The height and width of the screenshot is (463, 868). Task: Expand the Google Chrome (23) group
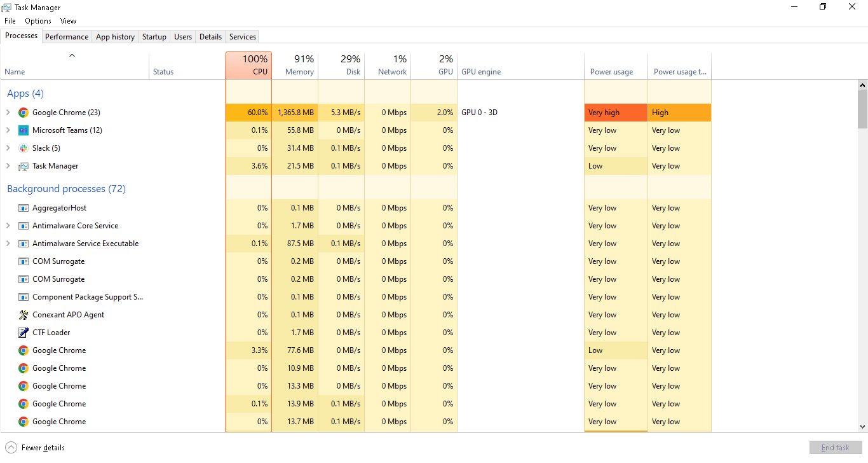click(x=8, y=113)
